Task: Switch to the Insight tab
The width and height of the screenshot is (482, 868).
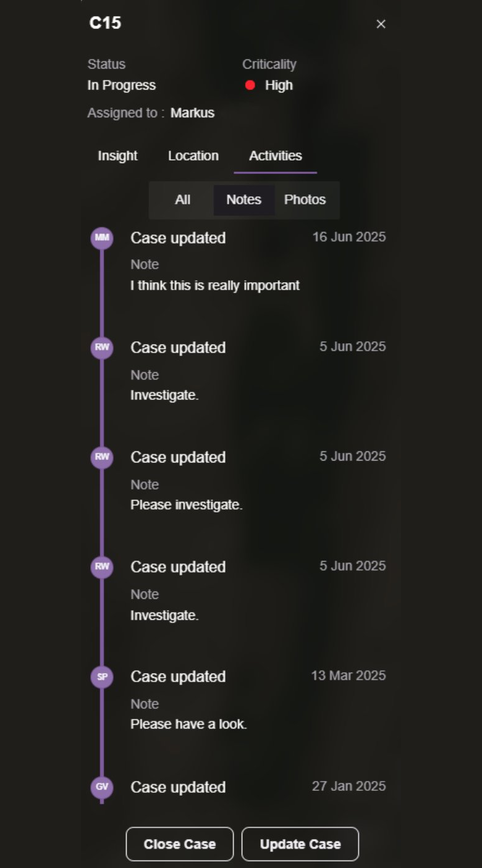Action: pos(117,156)
